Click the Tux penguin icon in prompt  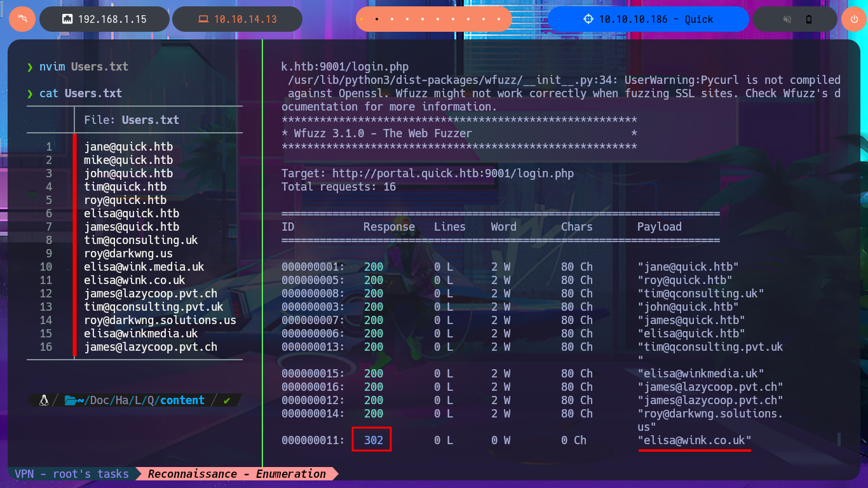44,400
